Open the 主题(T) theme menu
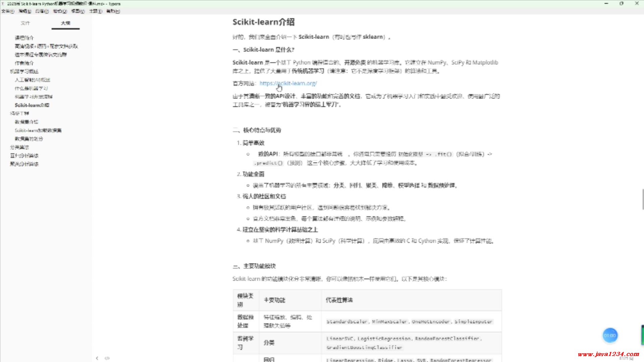644x362 pixels. [x=96, y=11]
